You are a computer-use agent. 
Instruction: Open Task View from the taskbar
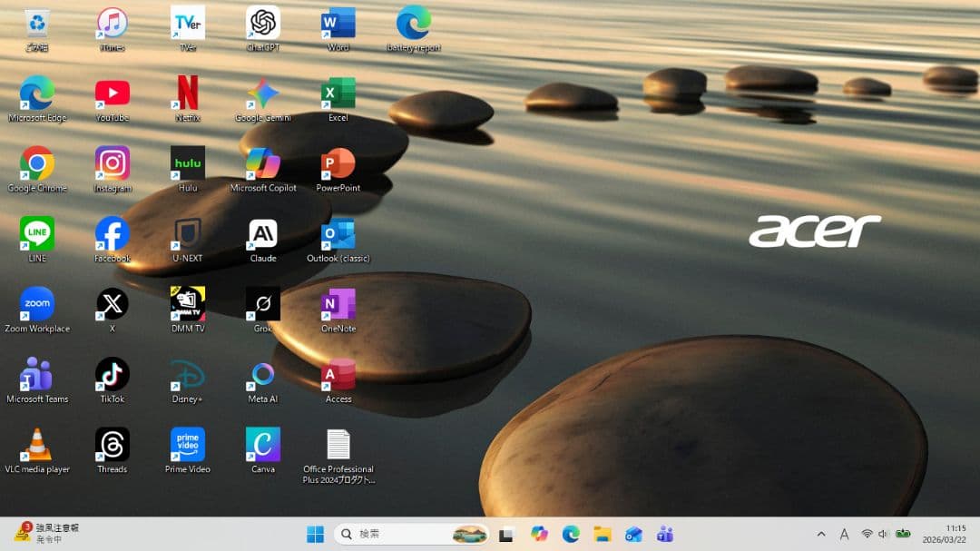(506, 535)
